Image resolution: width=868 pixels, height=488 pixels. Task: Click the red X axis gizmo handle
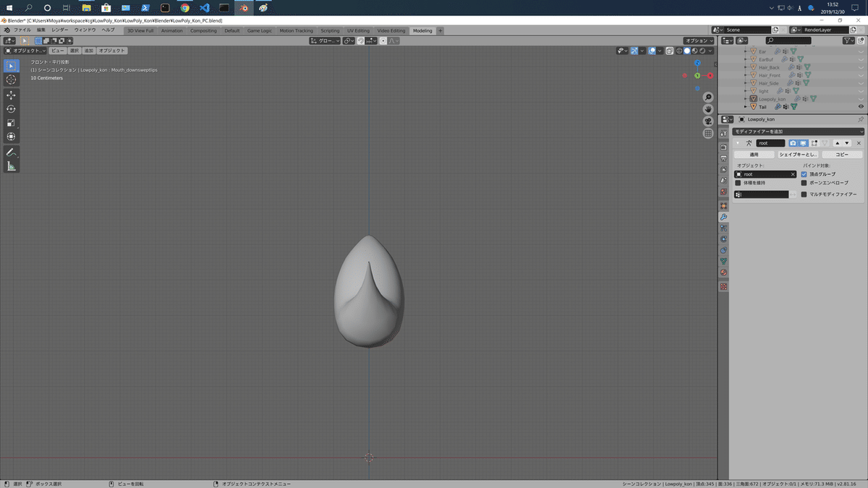pyautogui.click(x=710, y=75)
